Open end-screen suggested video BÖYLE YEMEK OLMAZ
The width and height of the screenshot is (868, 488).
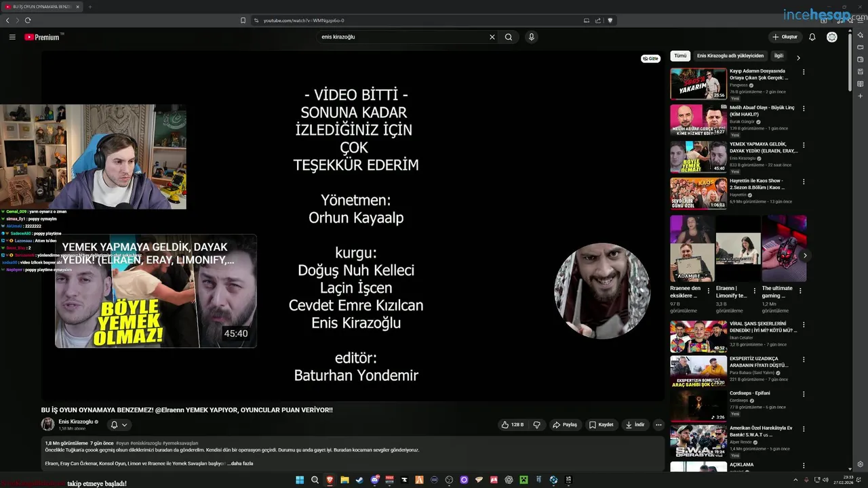tap(156, 291)
